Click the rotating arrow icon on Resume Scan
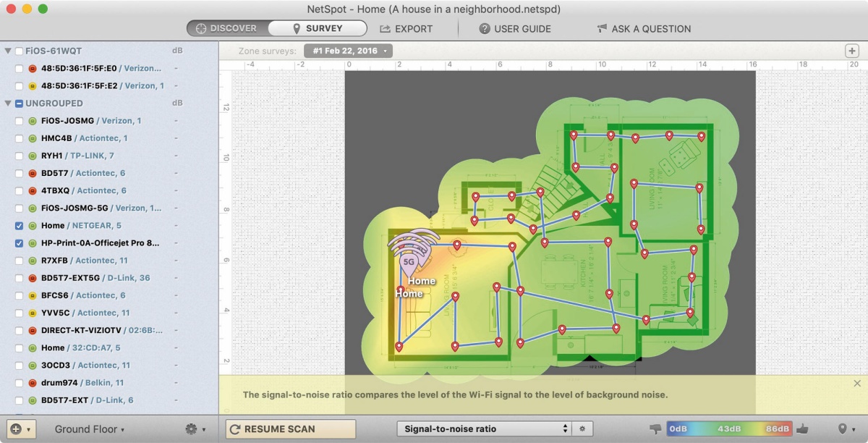The image size is (868, 443). (x=234, y=429)
